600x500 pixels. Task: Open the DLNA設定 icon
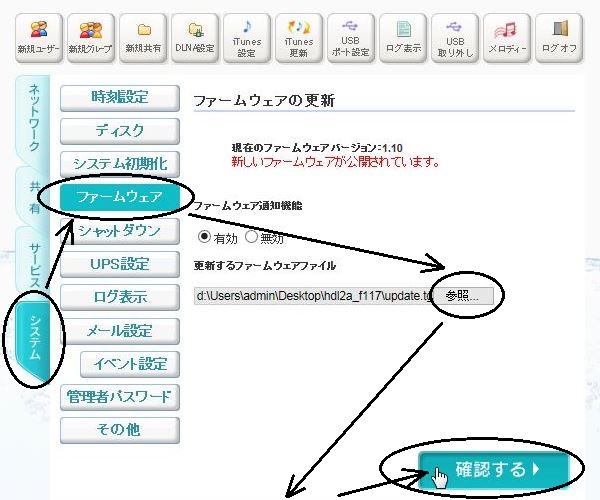(195, 38)
